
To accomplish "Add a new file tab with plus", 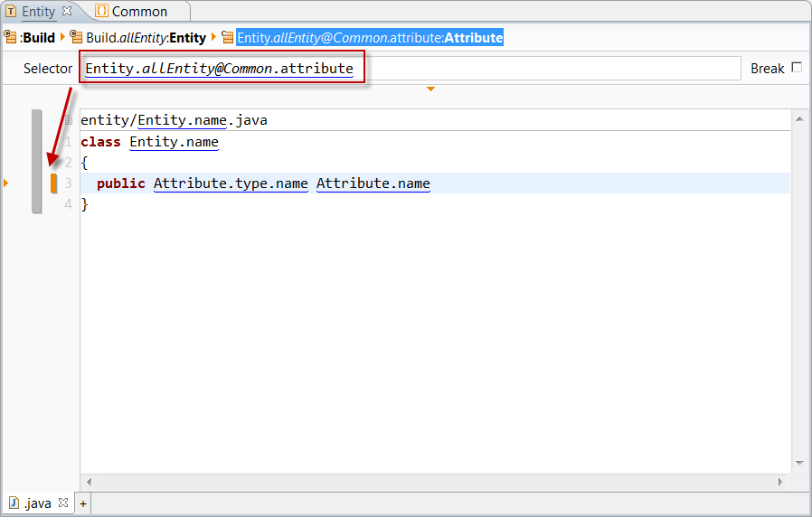I will point(83,503).
